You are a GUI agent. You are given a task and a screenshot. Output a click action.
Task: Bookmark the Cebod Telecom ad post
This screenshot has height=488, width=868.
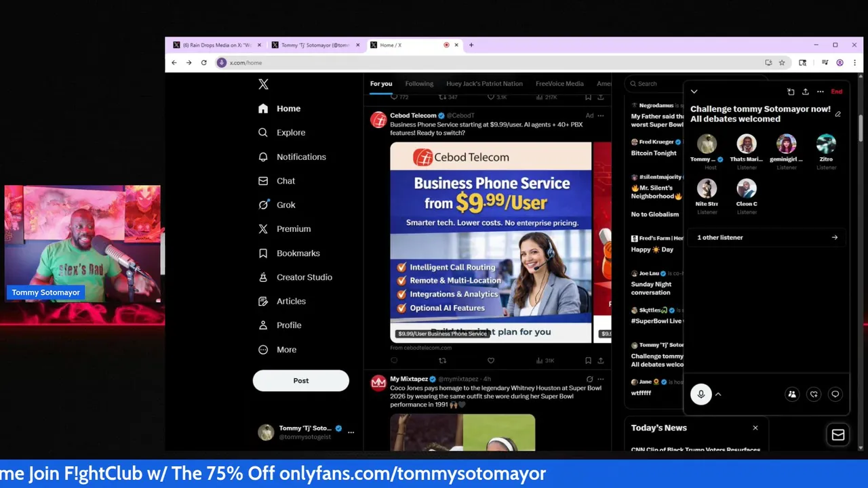[588, 361]
